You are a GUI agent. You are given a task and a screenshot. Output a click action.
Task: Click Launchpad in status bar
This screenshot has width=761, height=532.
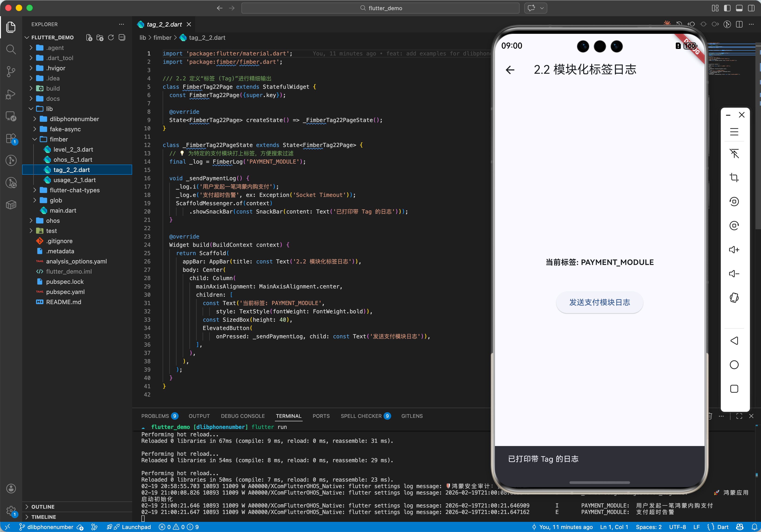click(x=136, y=527)
